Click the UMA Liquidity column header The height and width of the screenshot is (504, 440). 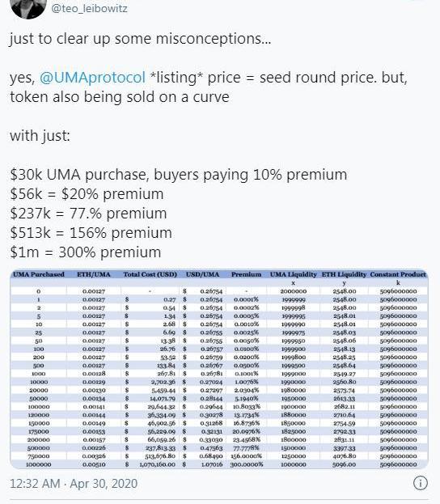[x=293, y=274]
